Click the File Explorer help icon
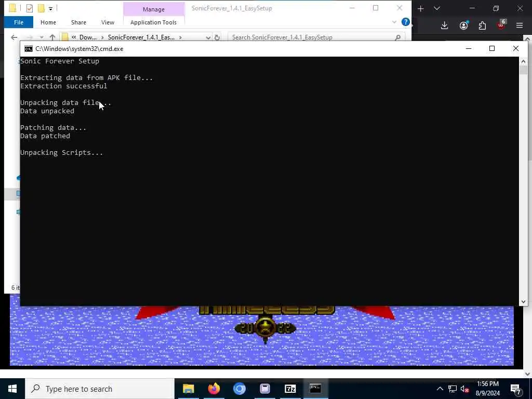532x399 pixels. click(x=405, y=22)
